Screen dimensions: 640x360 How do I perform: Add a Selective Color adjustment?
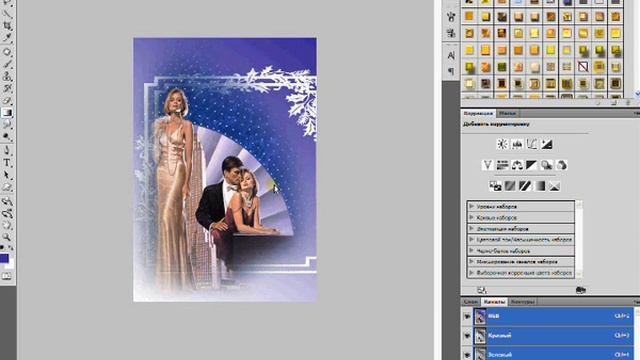click(554, 187)
